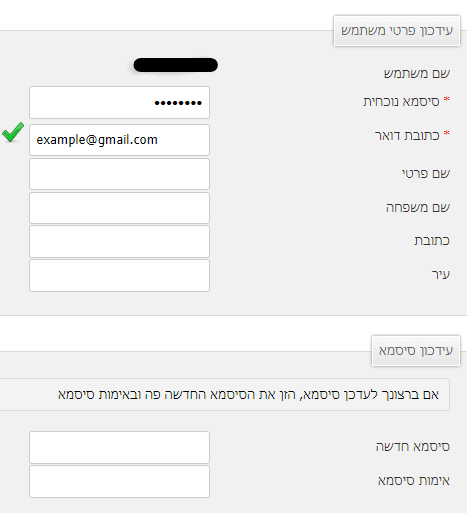The width and height of the screenshot is (467, 513).
Task: Click the סיסמא חדשה label text
Action: coord(413,447)
